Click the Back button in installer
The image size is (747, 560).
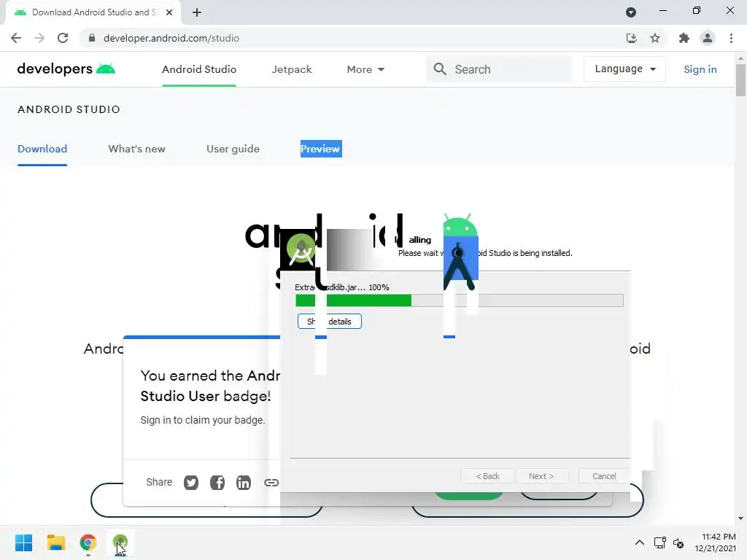[x=487, y=476]
